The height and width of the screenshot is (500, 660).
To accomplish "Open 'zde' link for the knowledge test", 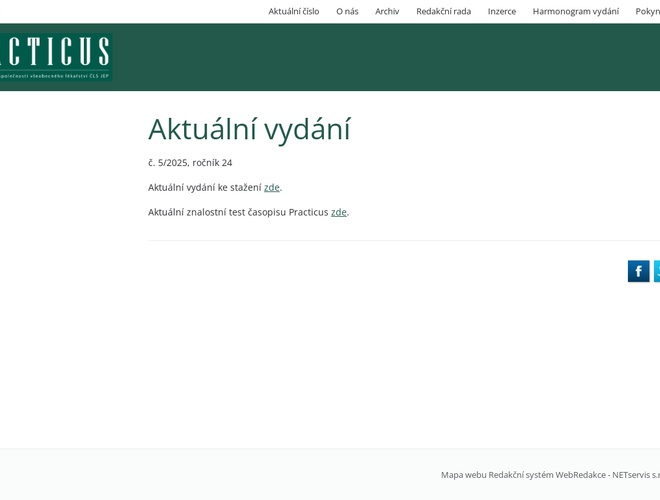I will (x=339, y=212).
